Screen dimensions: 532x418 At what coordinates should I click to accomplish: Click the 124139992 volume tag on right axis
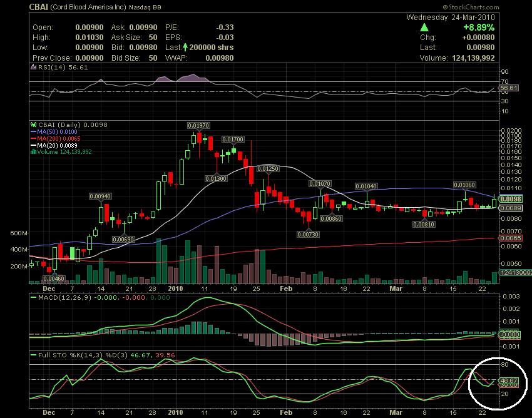coord(515,272)
